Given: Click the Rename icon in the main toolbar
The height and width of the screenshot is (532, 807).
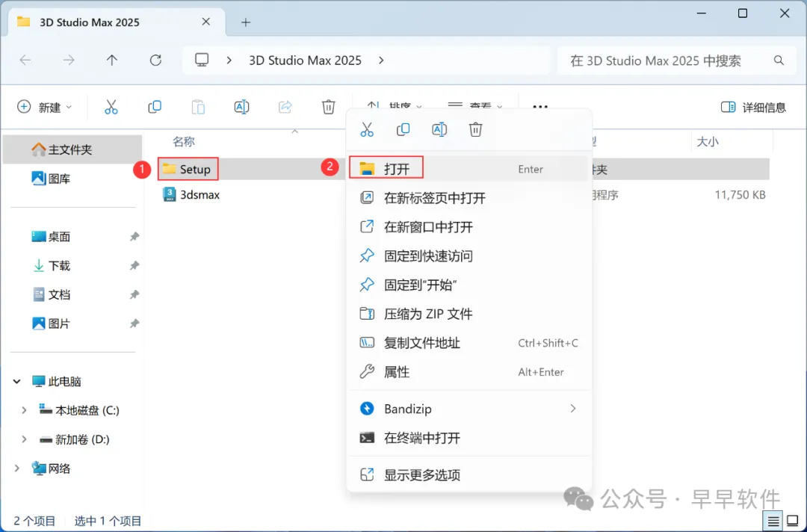Looking at the screenshot, I should point(241,107).
